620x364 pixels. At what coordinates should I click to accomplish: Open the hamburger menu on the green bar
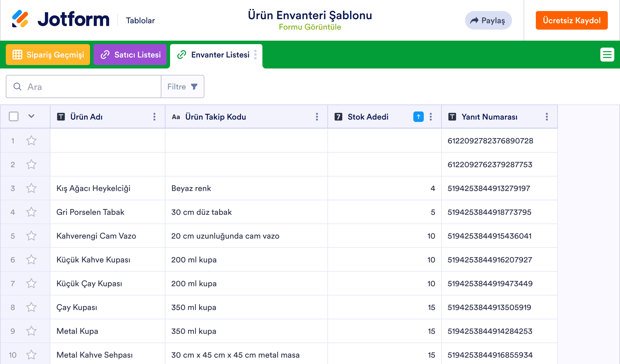[607, 55]
